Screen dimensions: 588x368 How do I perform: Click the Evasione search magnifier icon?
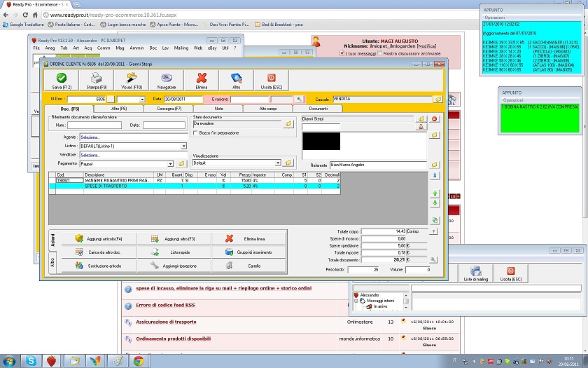click(x=299, y=100)
